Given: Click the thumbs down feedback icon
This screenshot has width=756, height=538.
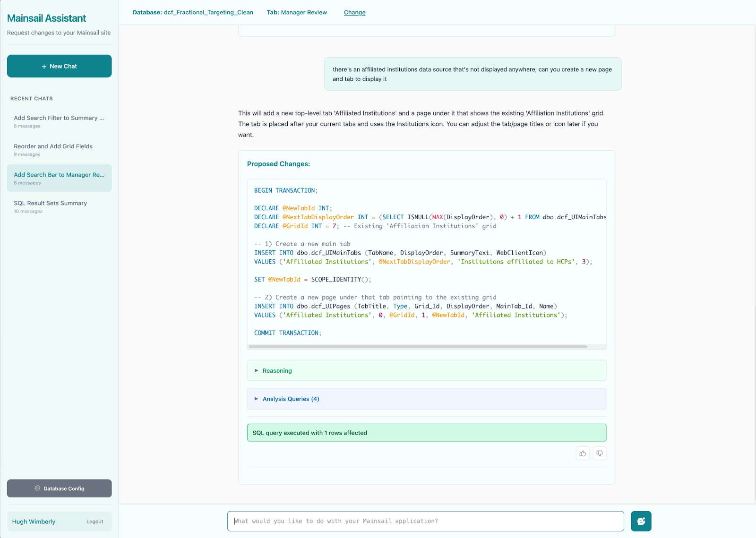Looking at the screenshot, I should coord(600,453).
